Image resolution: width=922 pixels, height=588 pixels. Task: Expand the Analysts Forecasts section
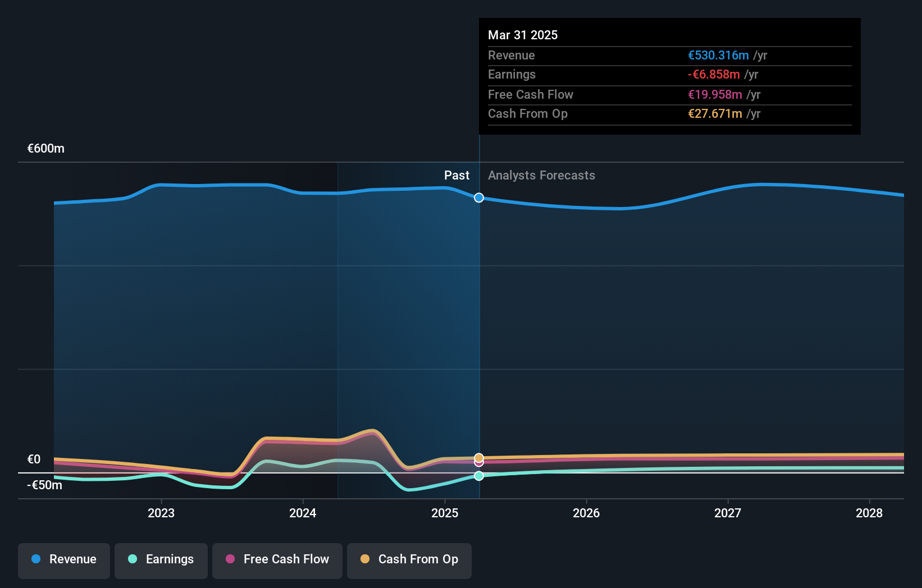pos(541,175)
